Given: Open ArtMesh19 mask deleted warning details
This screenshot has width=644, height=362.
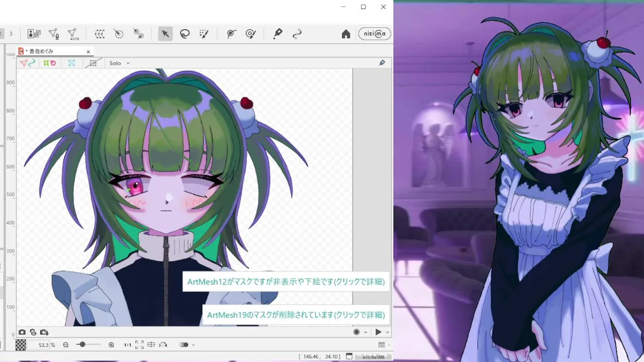Looking at the screenshot, I should point(296,315).
